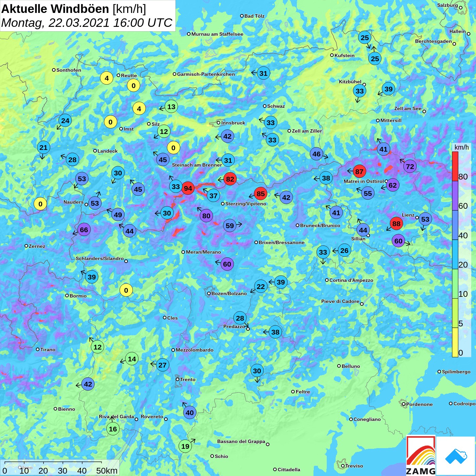This screenshot has width=476, height=476.
Task: Select the yellow legend color band
Action: coord(455,342)
